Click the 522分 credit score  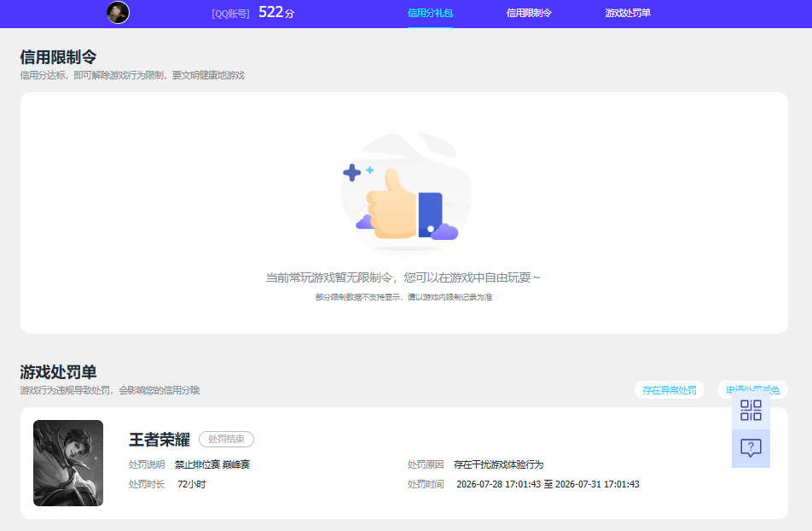pyautogui.click(x=276, y=12)
